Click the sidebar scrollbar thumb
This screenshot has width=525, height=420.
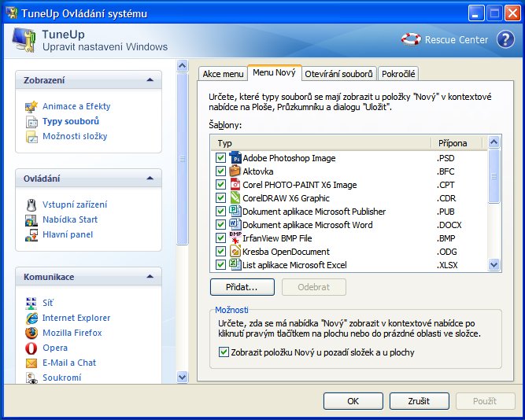click(x=182, y=159)
